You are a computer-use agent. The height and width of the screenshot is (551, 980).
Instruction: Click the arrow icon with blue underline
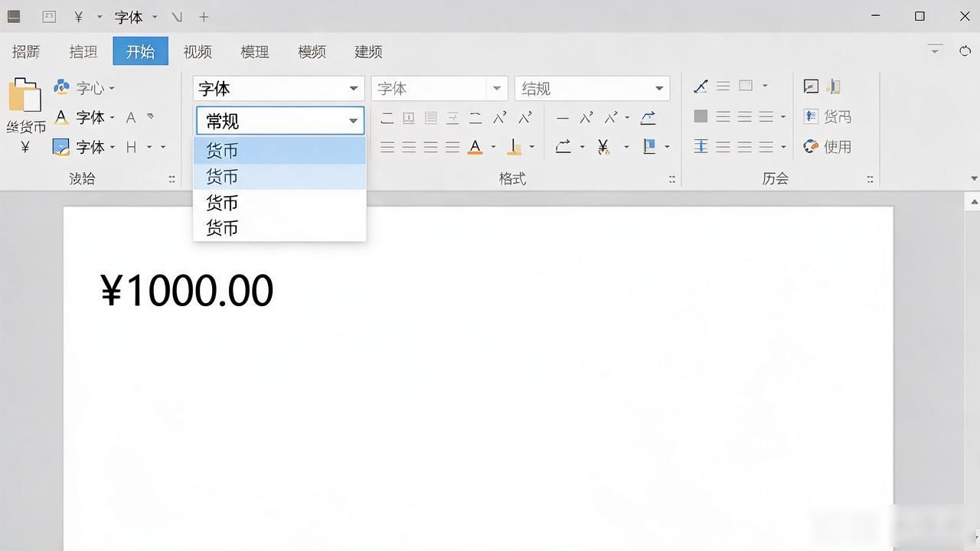(648, 117)
